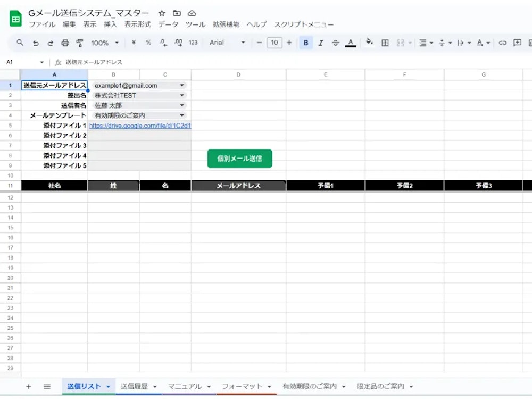Image resolution: width=532 pixels, height=399 pixels.
Task: Select column D header
Action: [238, 74]
